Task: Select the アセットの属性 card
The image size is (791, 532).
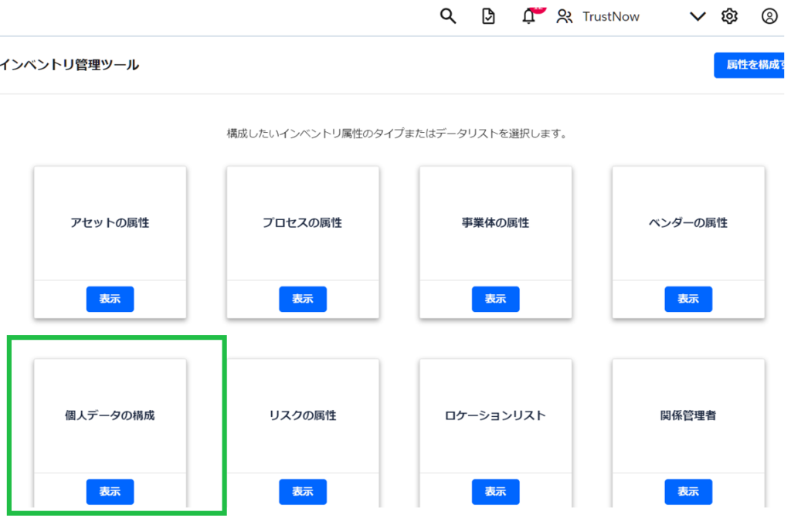Action: (x=110, y=222)
